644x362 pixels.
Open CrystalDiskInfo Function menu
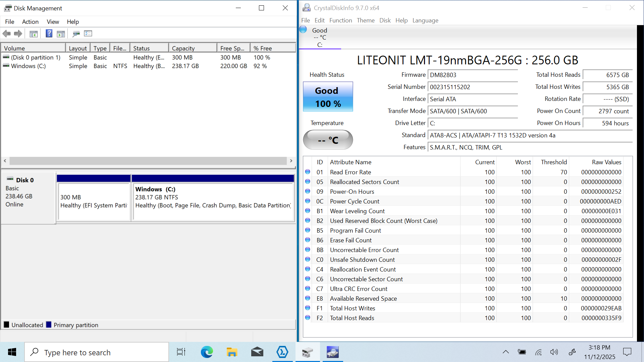[x=340, y=20]
